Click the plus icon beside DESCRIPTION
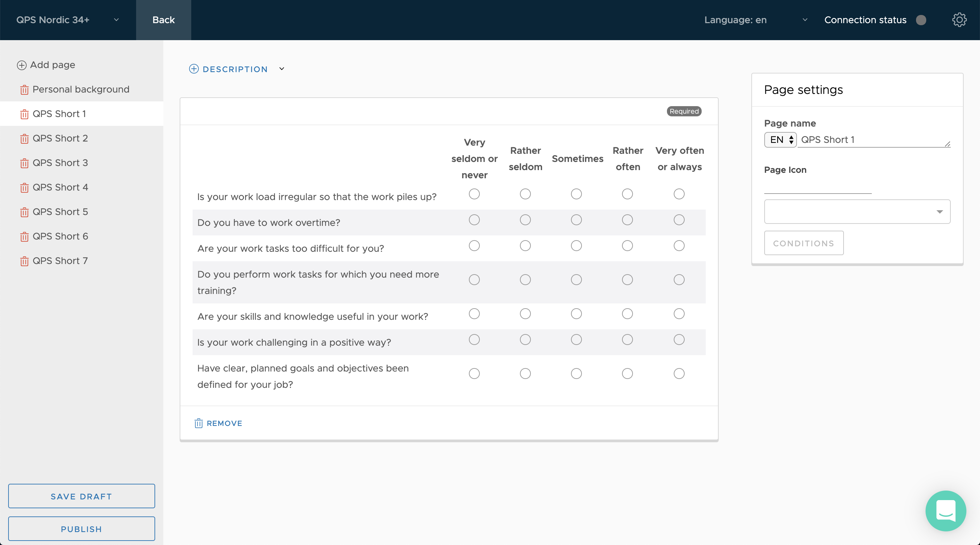The image size is (980, 545). point(194,69)
